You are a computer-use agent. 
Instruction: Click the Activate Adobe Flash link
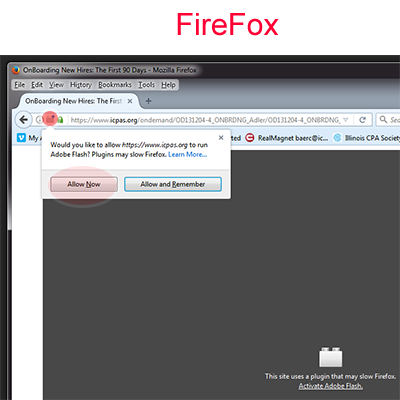[331, 386]
